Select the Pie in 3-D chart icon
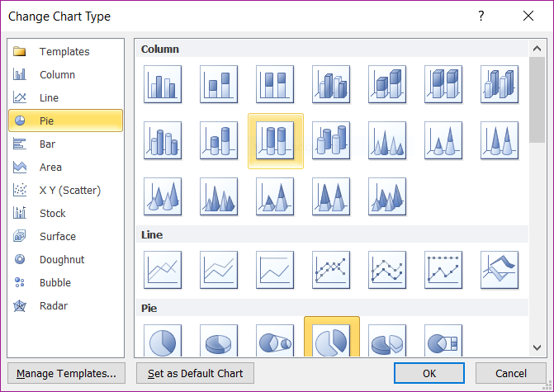Image resolution: width=554 pixels, height=392 pixels. tap(219, 341)
